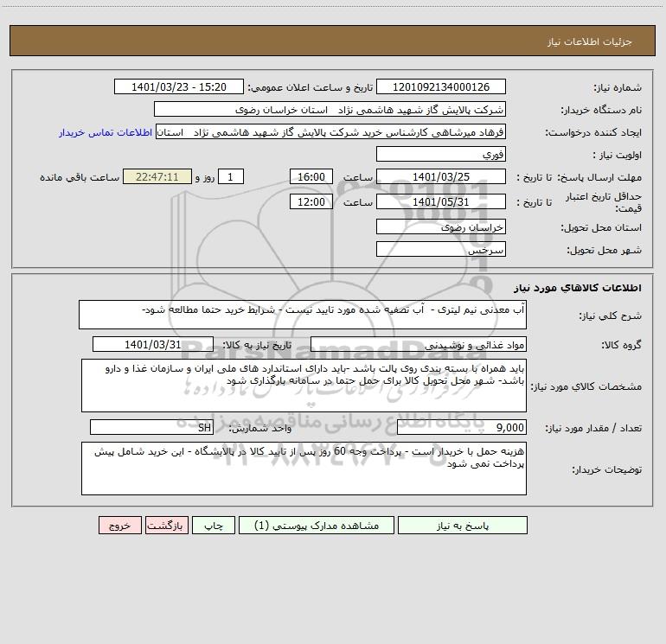
Task: Click the واحد شمارش field showing SH
Action: pos(151,427)
